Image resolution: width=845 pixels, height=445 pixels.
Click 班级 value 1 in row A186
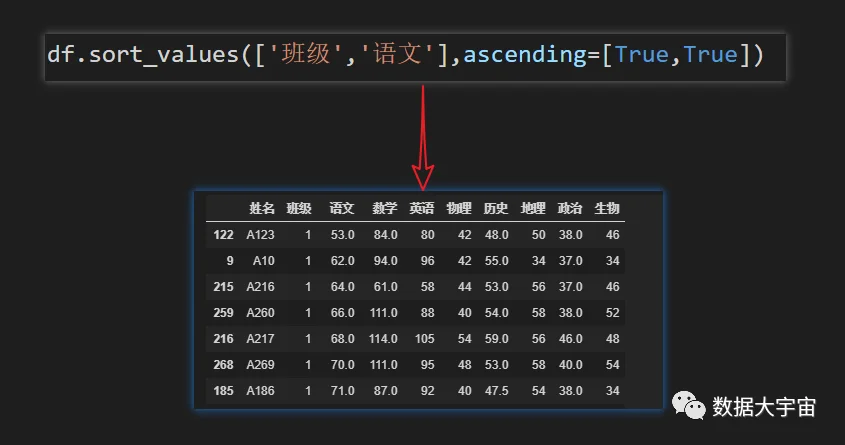pyautogui.click(x=308, y=391)
